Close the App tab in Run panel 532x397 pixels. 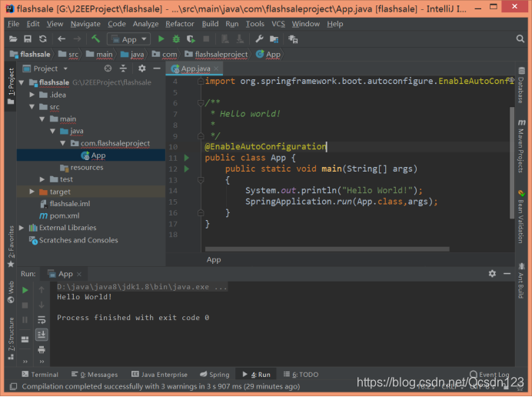click(x=79, y=274)
